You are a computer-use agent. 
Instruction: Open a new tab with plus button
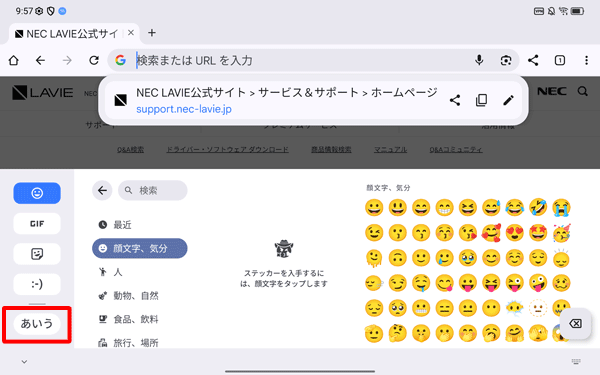coord(152,33)
